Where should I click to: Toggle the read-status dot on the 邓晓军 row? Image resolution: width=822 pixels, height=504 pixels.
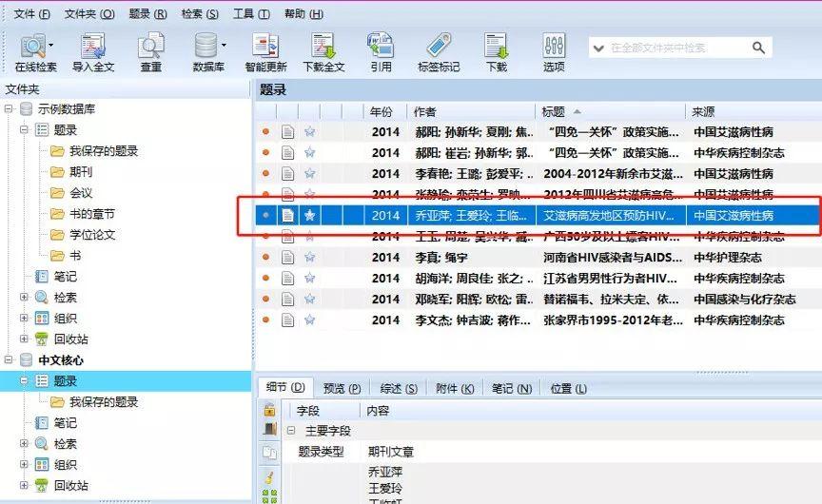[x=265, y=300]
